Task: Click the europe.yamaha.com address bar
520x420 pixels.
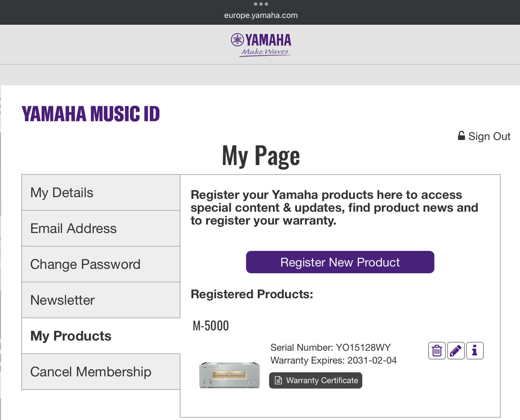Action: [x=261, y=16]
